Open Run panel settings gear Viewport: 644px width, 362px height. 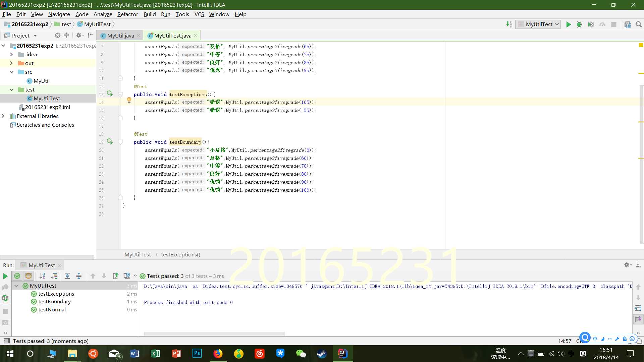(x=628, y=265)
